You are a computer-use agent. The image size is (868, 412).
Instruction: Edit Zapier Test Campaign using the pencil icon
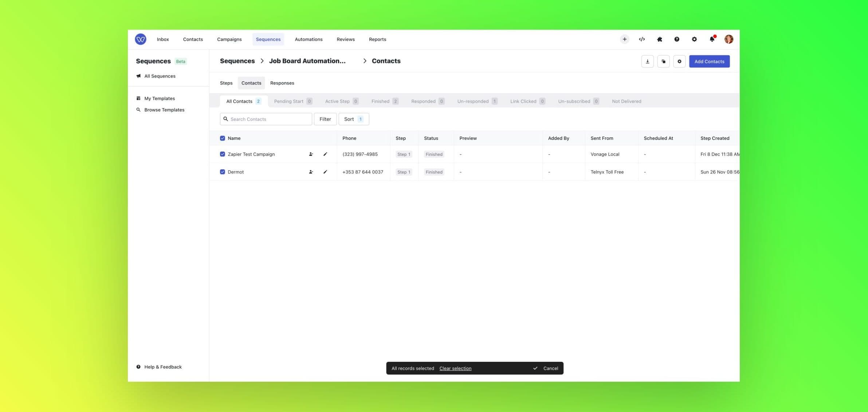tap(325, 154)
